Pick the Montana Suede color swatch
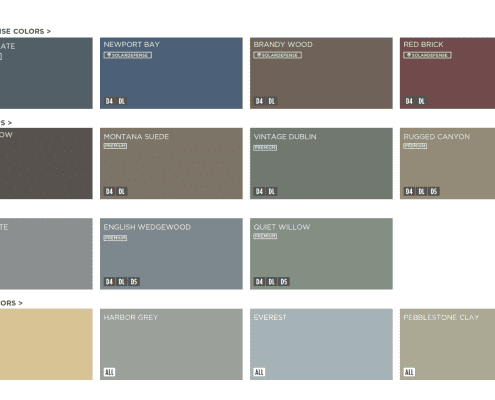Image resolution: width=495 pixels, height=400 pixels. click(x=171, y=163)
